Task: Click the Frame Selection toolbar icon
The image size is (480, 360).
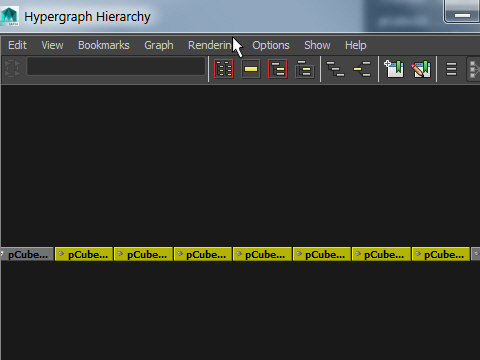Action: point(250,69)
